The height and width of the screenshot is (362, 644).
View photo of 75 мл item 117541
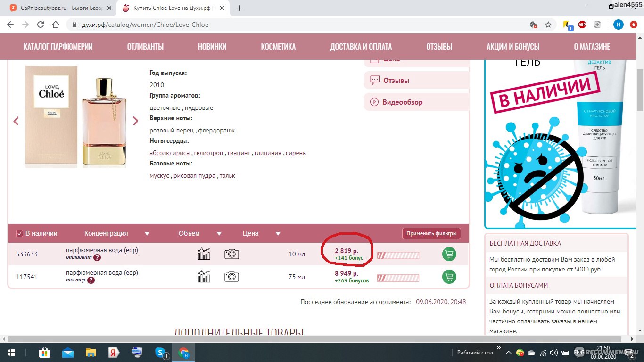231,277
